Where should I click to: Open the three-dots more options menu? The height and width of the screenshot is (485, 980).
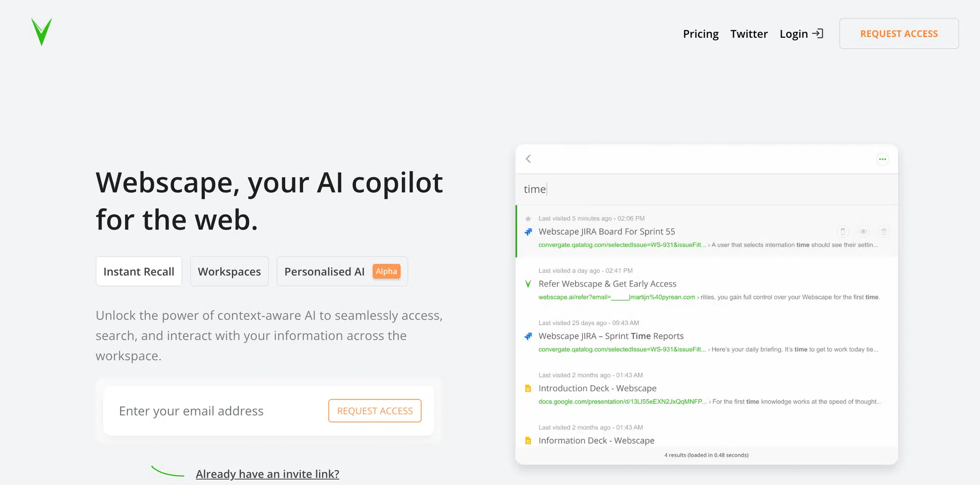click(882, 159)
